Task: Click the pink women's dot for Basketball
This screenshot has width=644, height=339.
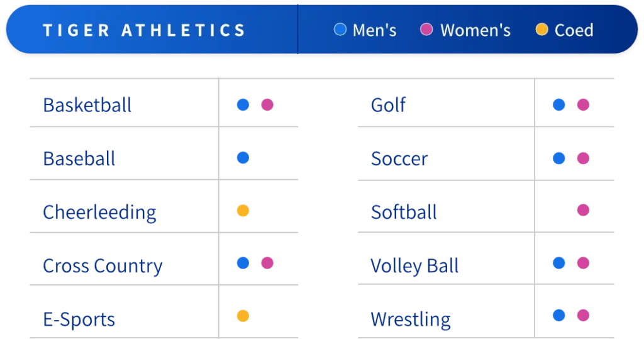Action: [x=268, y=104]
